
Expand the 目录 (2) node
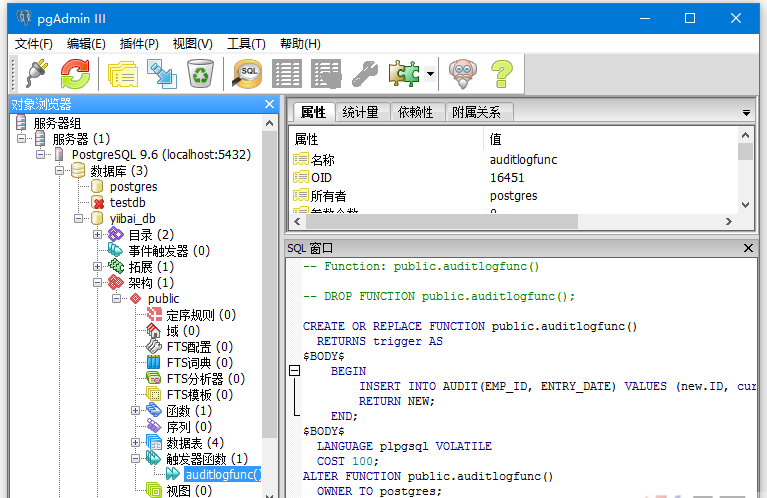point(97,234)
